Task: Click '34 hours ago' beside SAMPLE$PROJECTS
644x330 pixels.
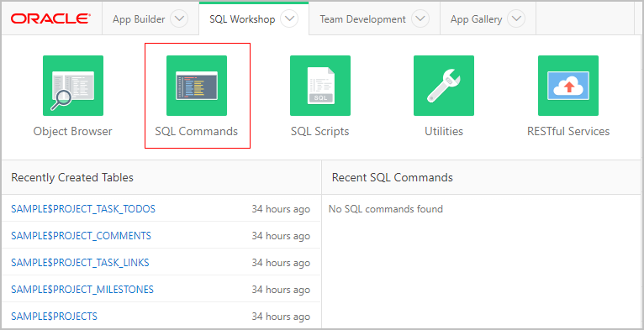Action: click(281, 317)
